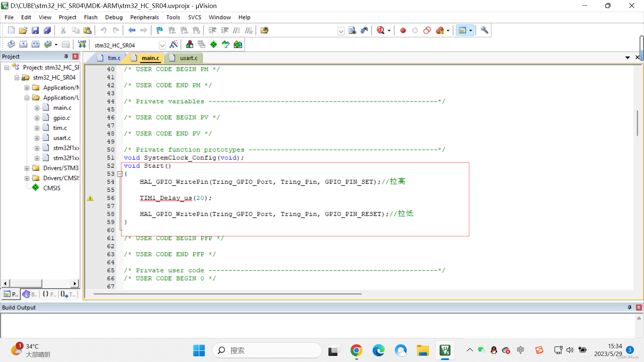Create a new file with New icon
This screenshot has height=362, width=644.
click(x=11, y=31)
